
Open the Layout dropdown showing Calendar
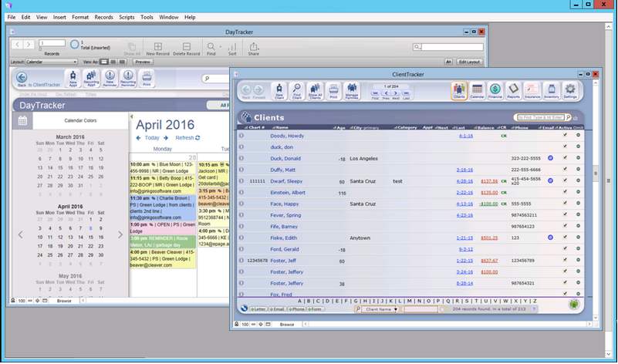click(x=51, y=62)
